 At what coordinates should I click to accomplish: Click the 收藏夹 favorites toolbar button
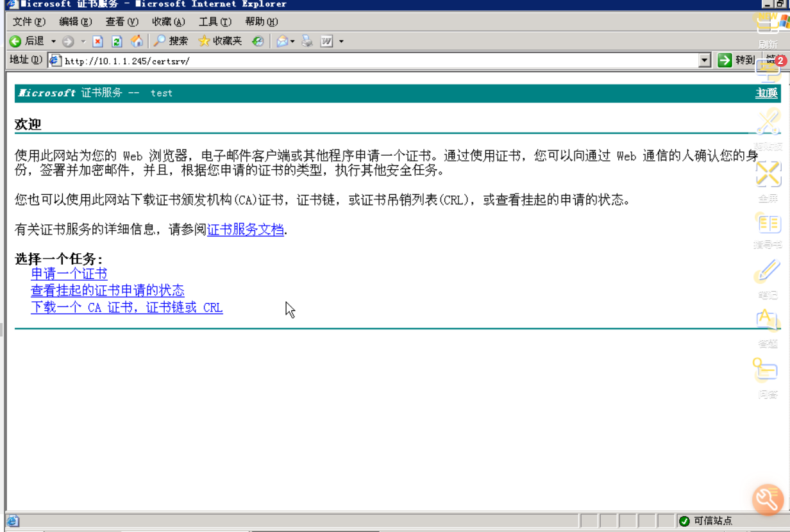(220, 41)
